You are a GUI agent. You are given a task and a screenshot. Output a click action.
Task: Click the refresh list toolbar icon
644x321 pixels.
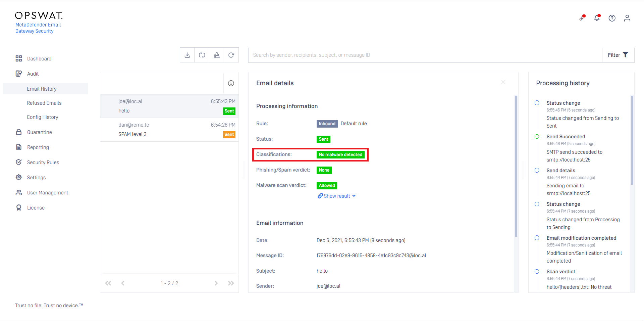(x=231, y=55)
